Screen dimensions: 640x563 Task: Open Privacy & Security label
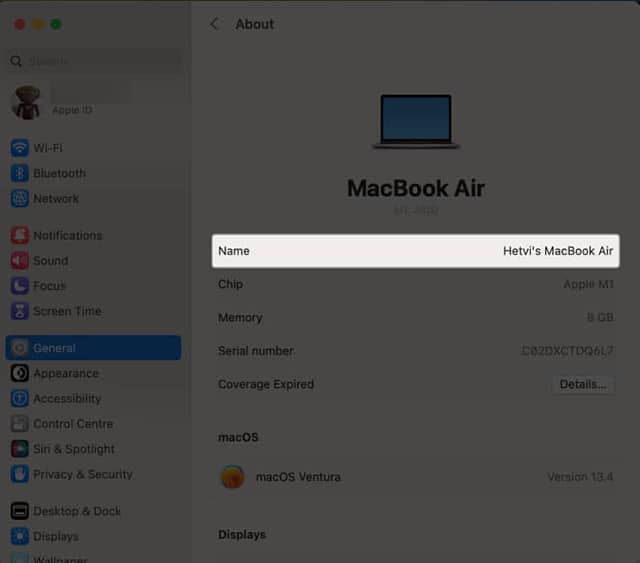[x=83, y=474]
